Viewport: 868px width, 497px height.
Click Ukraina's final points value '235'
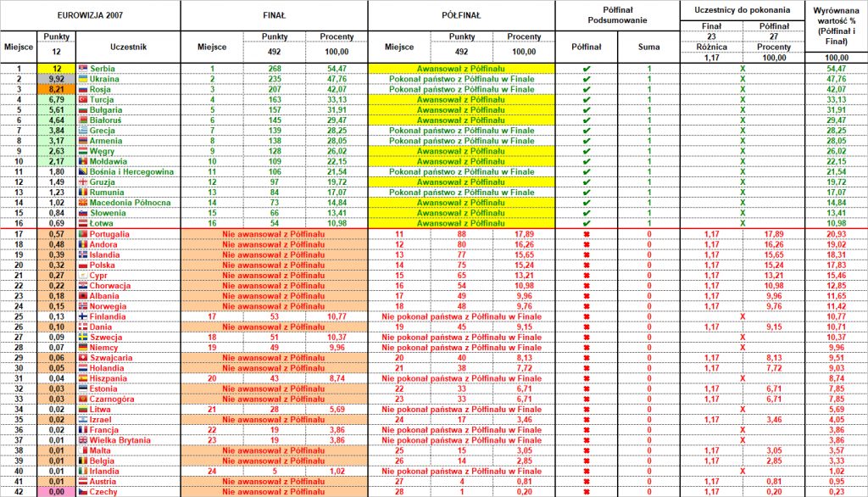(x=275, y=79)
